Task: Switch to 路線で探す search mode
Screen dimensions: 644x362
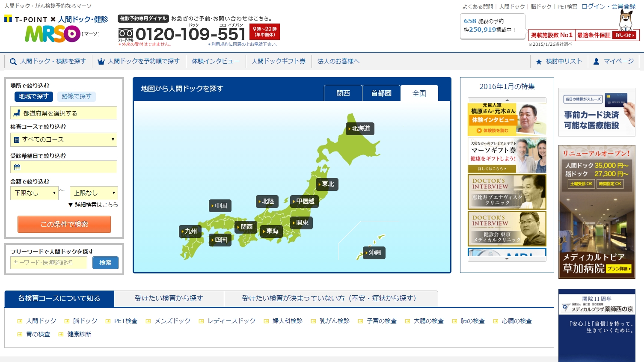Action: click(76, 96)
